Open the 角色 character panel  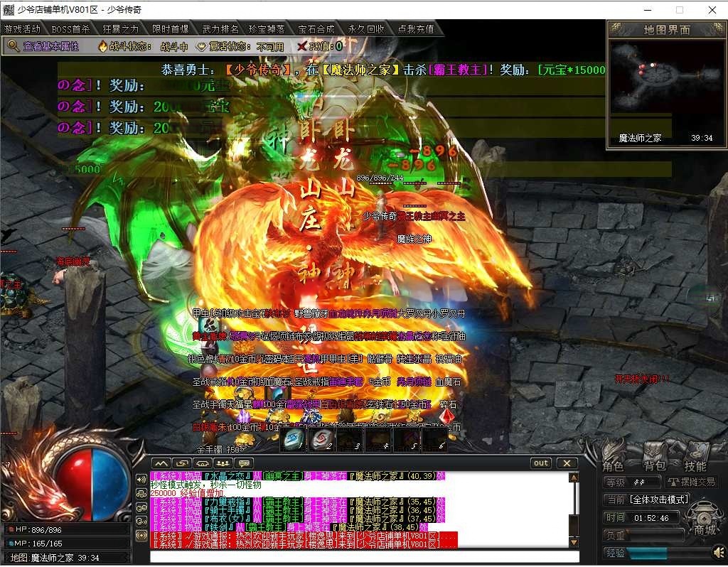pos(613,458)
